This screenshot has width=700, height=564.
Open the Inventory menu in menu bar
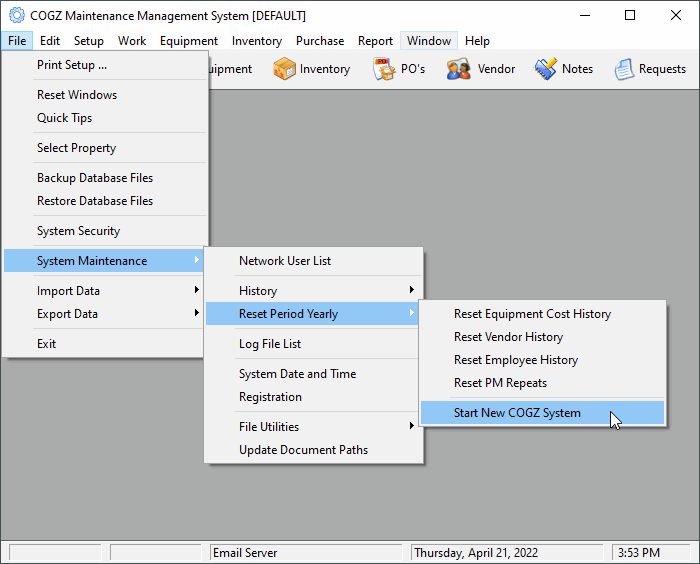click(257, 41)
